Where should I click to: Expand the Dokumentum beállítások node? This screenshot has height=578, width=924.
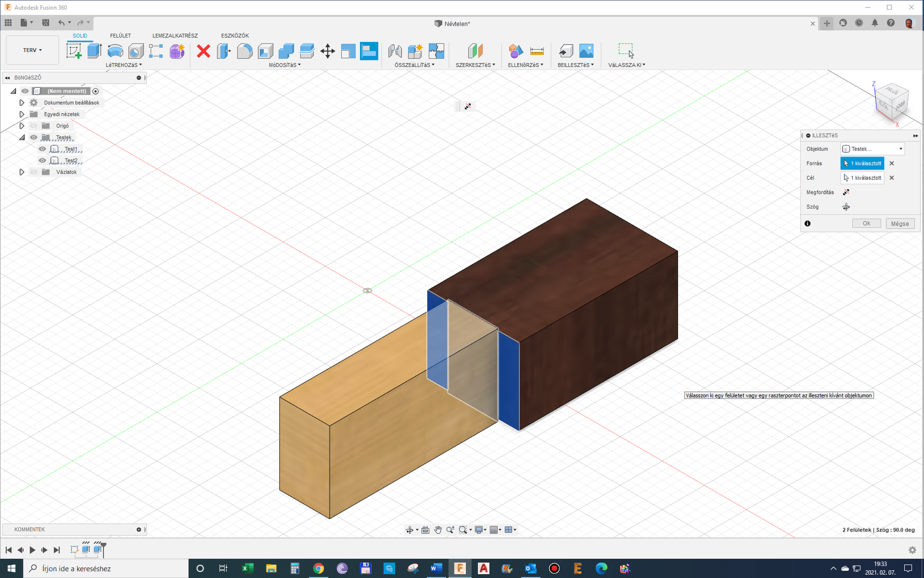point(22,103)
